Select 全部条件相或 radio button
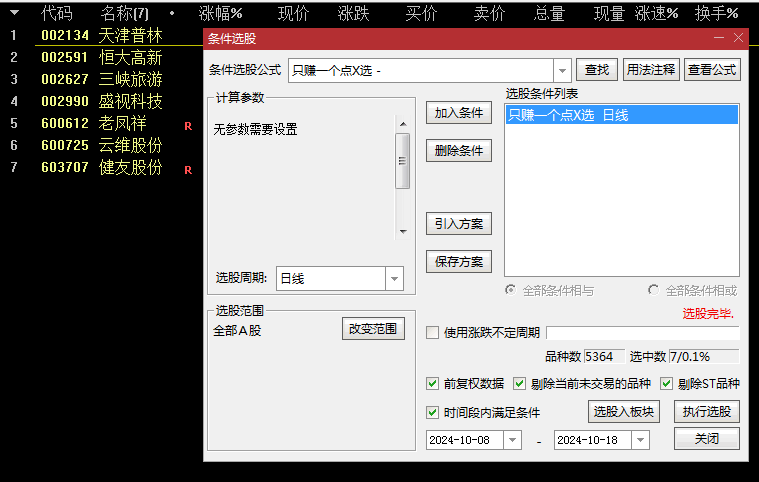 tap(653, 290)
